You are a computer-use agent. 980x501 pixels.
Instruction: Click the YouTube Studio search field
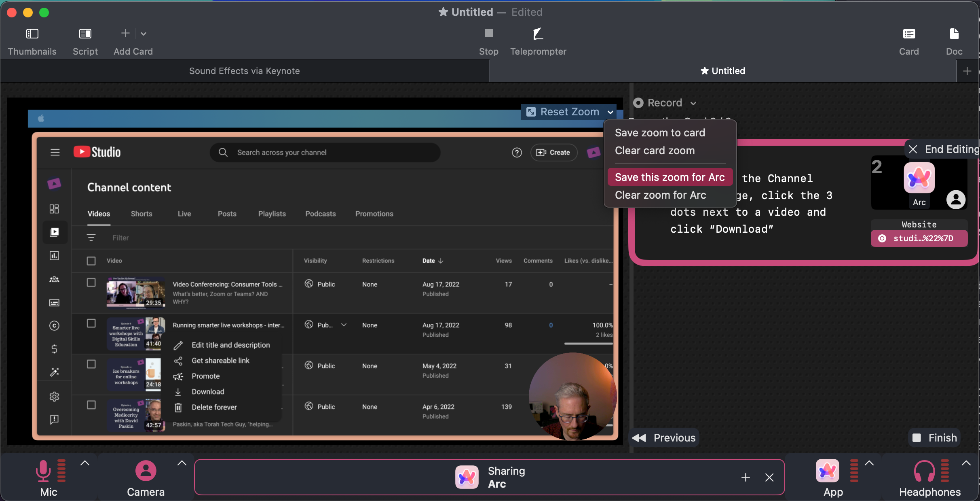(x=325, y=153)
